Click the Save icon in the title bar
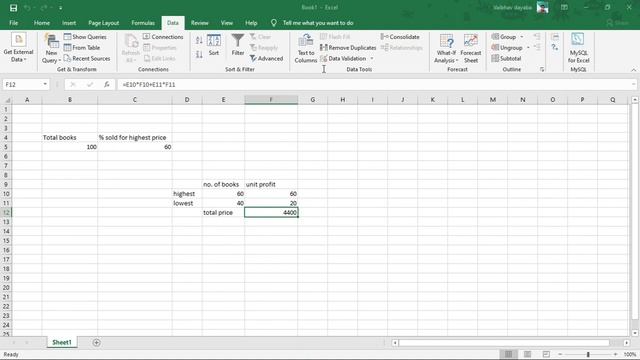The image size is (640, 360). pyautogui.click(x=13, y=8)
